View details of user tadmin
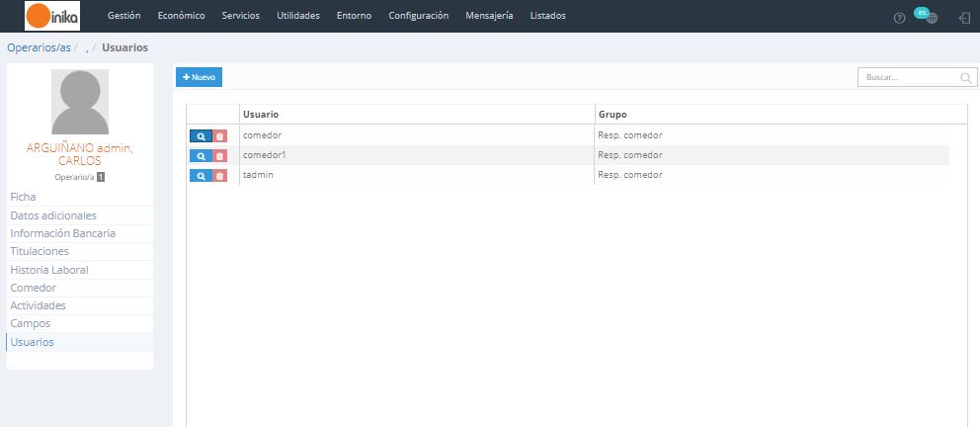 click(x=201, y=175)
